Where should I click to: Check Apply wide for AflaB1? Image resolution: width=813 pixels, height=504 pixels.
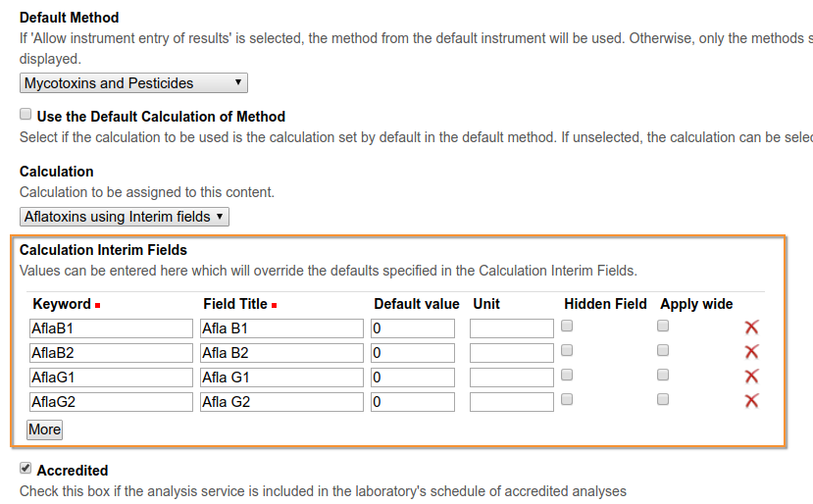click(x=663, y=327)
